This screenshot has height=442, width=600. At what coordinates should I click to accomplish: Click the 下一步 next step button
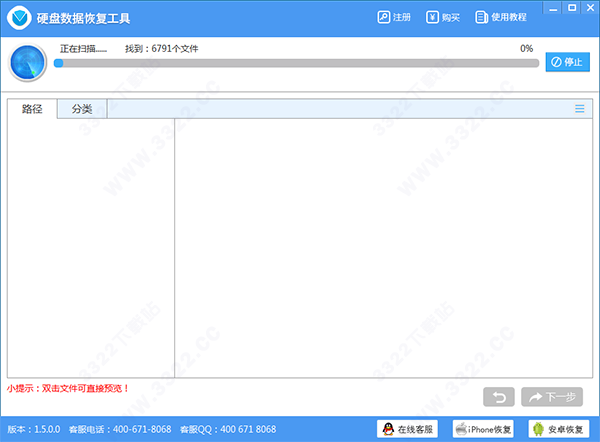[x=552, y=397]
